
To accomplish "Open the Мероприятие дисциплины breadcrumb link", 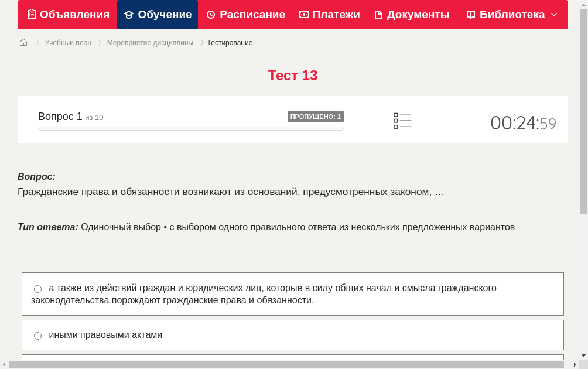I will 149,42.
